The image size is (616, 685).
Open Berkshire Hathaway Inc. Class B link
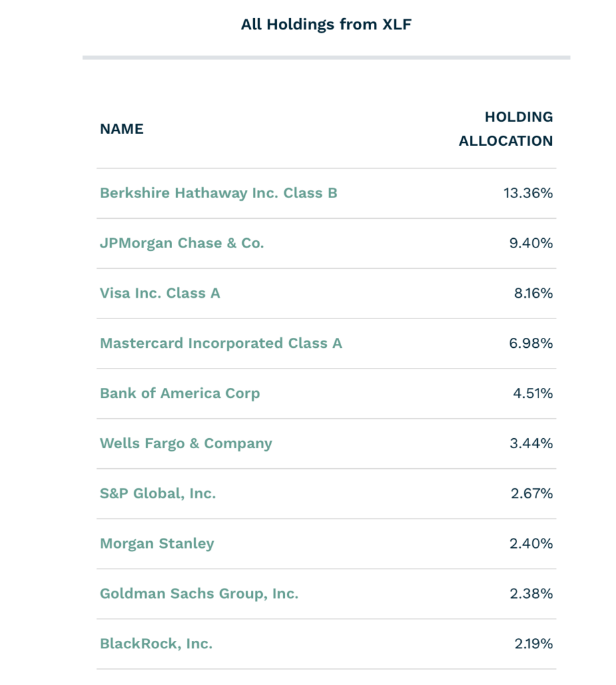tap(219, 193)
